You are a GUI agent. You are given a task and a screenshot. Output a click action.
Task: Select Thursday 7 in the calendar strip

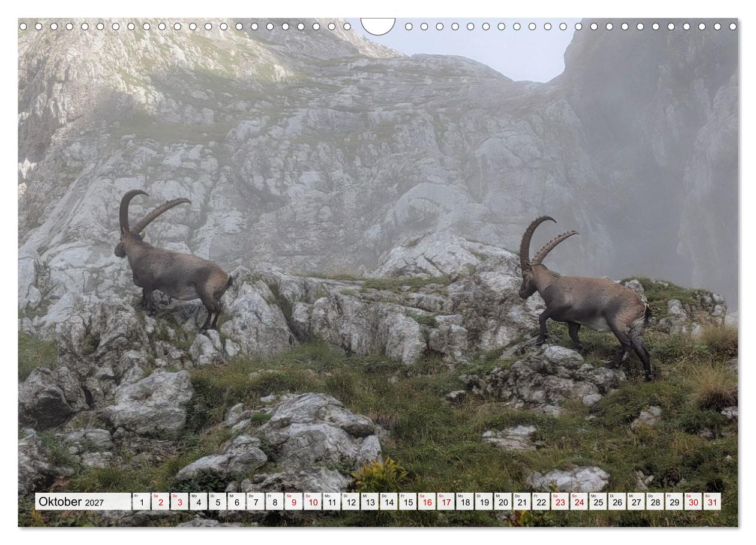pyautogui.click(x=256, y=502)
